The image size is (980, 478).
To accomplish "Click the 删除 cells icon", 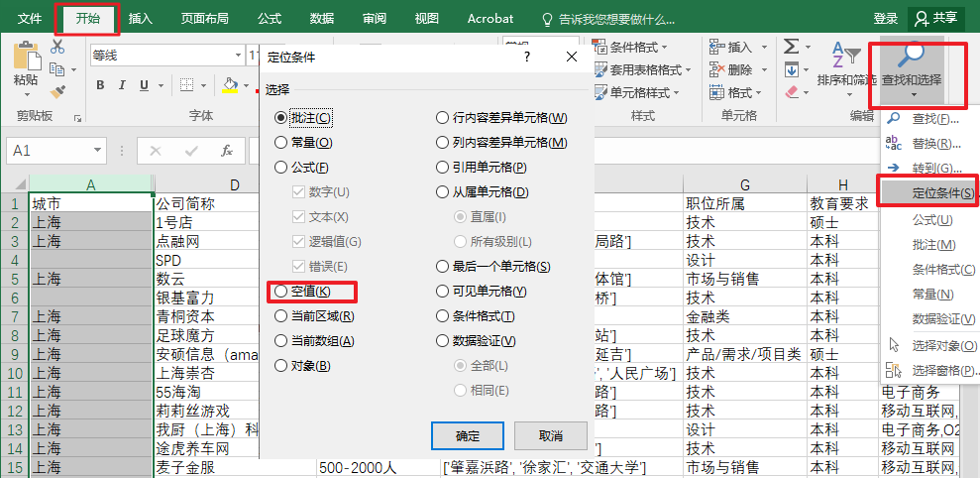I will click(716, 70).
